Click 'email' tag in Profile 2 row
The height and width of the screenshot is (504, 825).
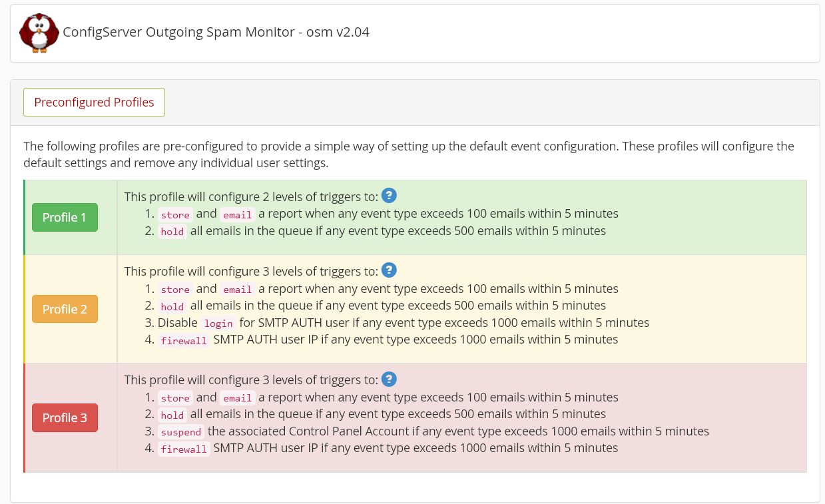coord(238,290)
